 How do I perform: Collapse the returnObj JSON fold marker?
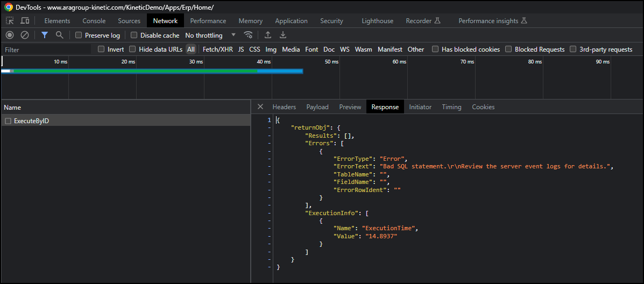pos(269,128)
